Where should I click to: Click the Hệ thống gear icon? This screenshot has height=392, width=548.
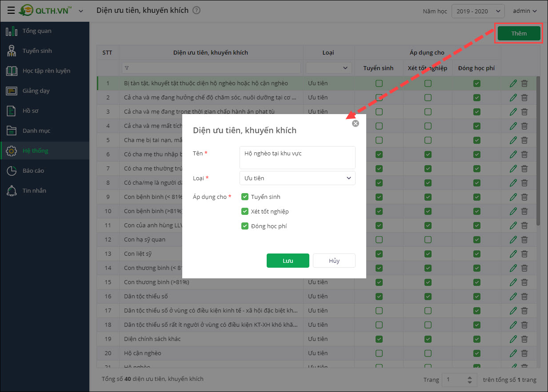click(x=12, y=151)
